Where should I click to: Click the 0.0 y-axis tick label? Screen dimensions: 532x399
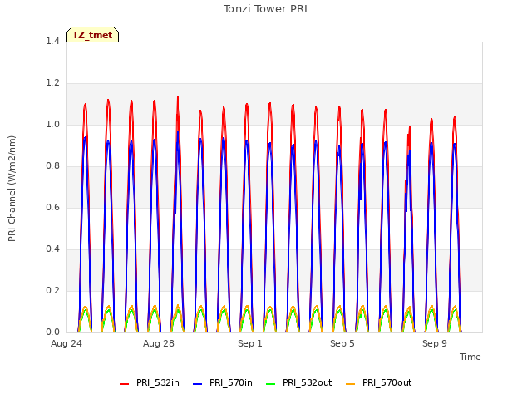(52, 332)
